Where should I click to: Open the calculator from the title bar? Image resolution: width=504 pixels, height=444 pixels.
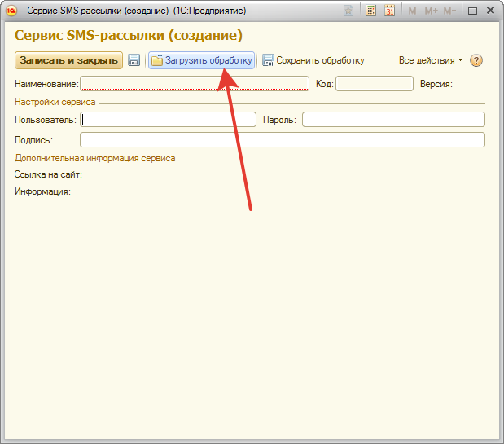coord(371,11)
